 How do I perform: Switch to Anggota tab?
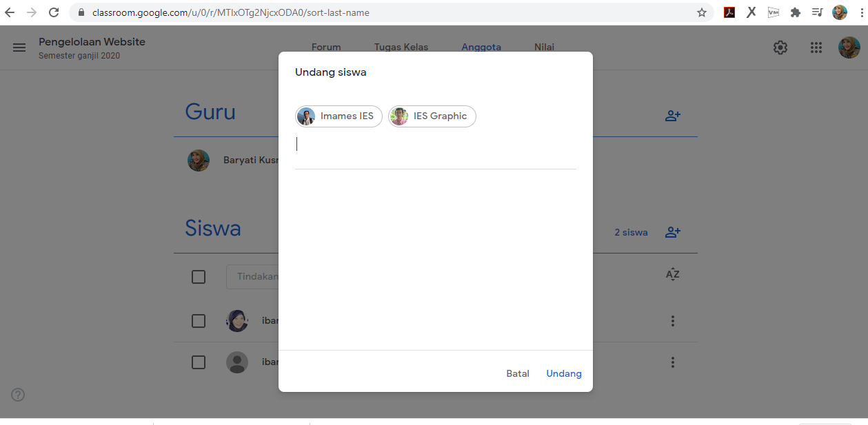(x=481, y=48)
